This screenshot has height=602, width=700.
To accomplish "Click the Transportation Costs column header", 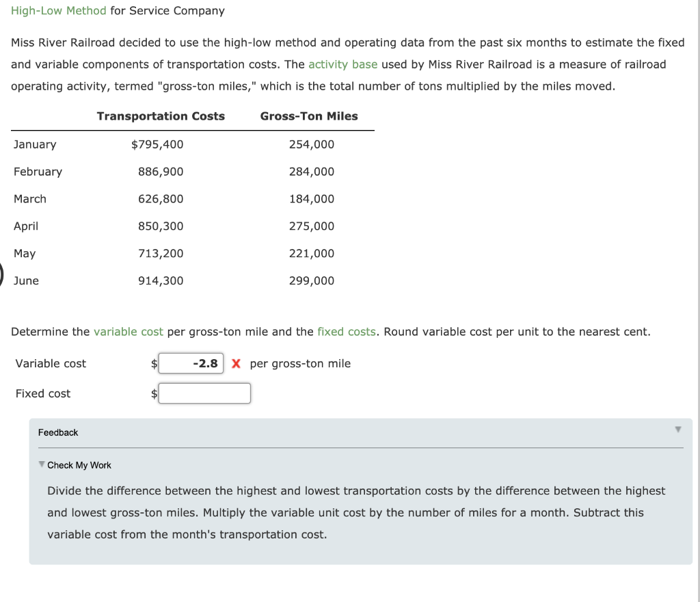I will (161, 116).
